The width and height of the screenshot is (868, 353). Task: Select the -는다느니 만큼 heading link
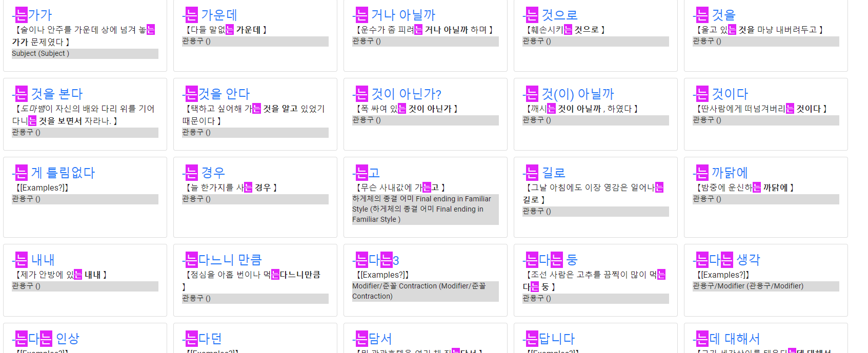(222, 260)
